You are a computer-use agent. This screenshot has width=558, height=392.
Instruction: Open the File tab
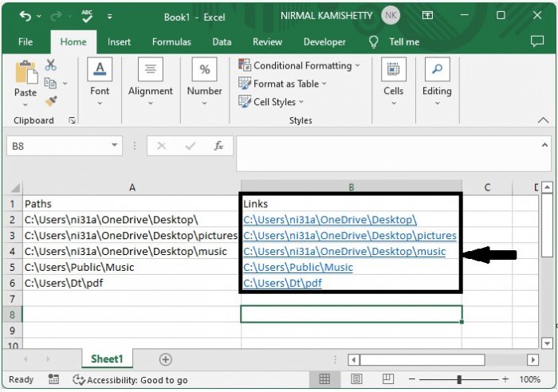click(26, 42)
